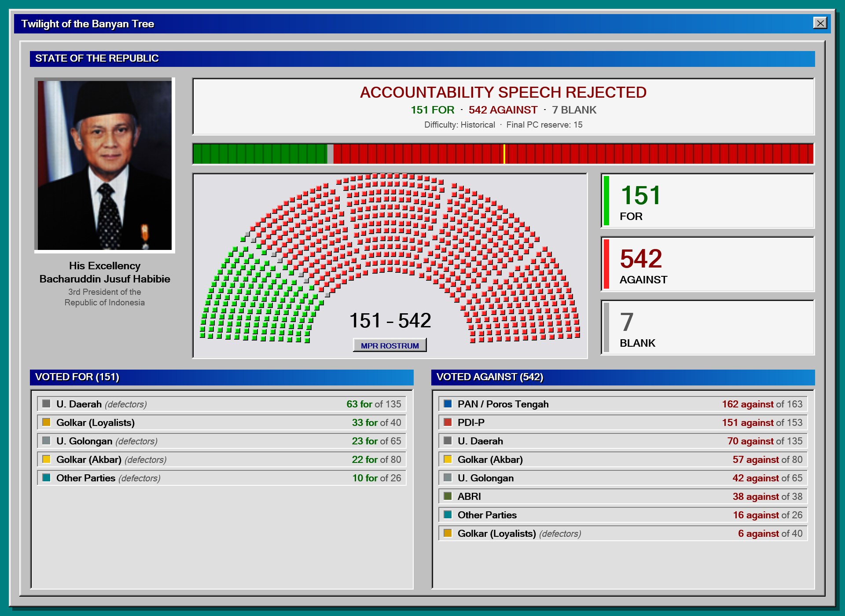Click yellow swatch for Golkar (Akbar) defectors
This screenshot has width=845, height=616.
coord(46,459)
